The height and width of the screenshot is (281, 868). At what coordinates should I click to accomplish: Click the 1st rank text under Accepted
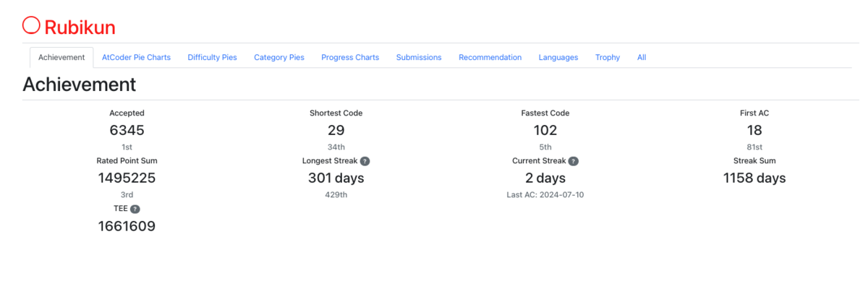[127, 147]
